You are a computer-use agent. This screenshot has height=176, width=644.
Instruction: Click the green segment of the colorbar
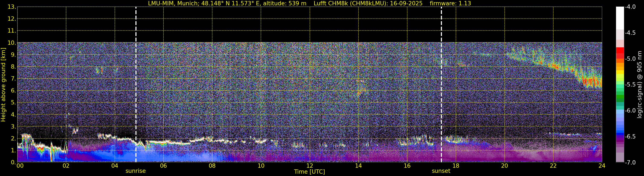coord(620,98)
